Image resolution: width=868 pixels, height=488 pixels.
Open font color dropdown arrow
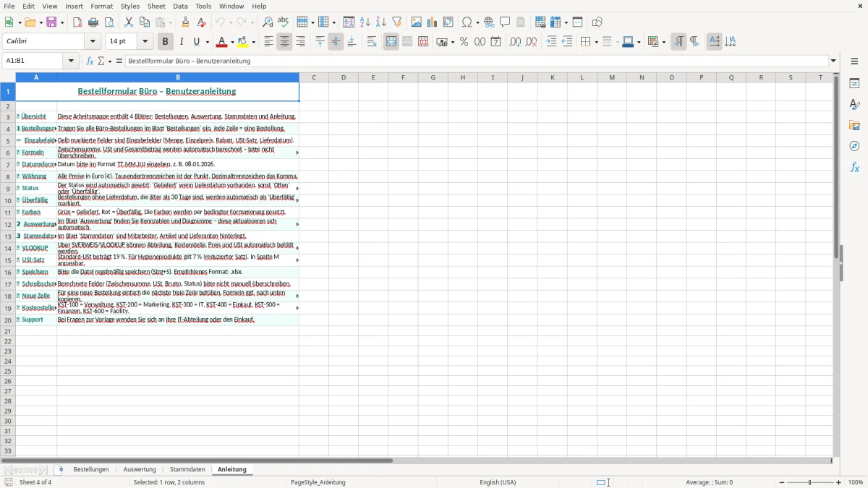tap(232, 42)
